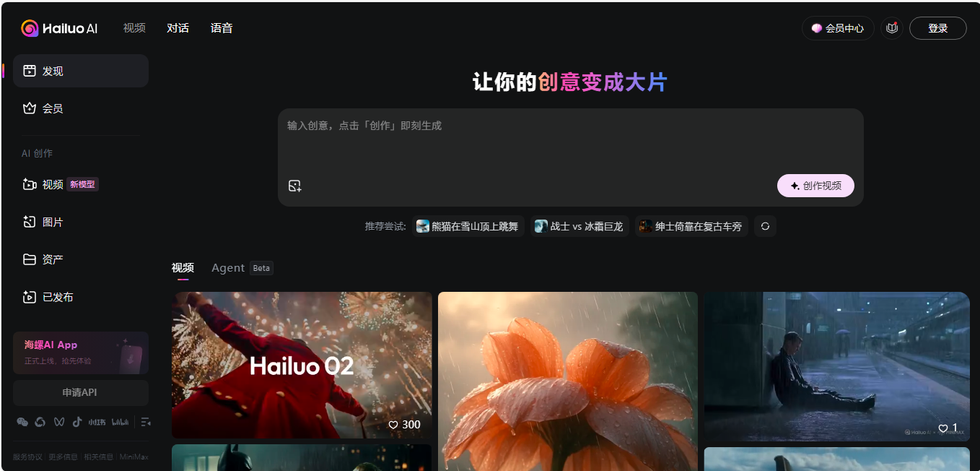Try the 绅士倚靠在复古车旁 suggestion
980x471 pixels.
691,226
